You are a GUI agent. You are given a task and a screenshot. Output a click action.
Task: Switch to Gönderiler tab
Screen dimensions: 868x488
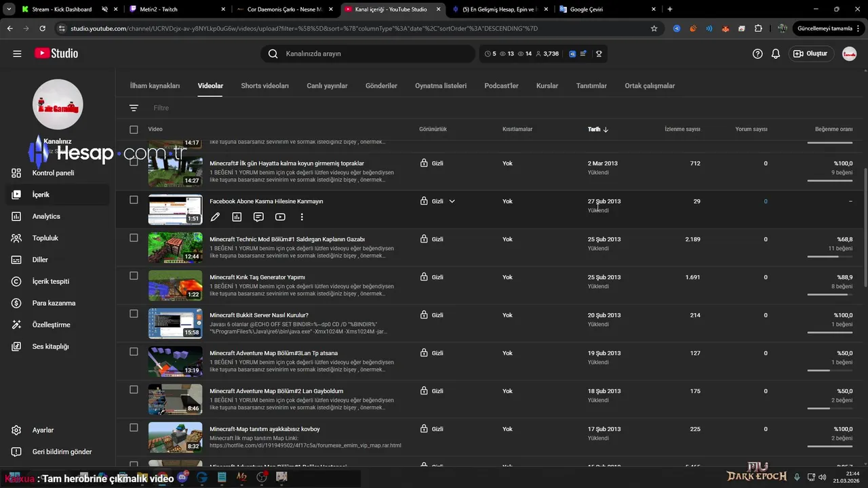pyautogui.click(x=381, y=86)
